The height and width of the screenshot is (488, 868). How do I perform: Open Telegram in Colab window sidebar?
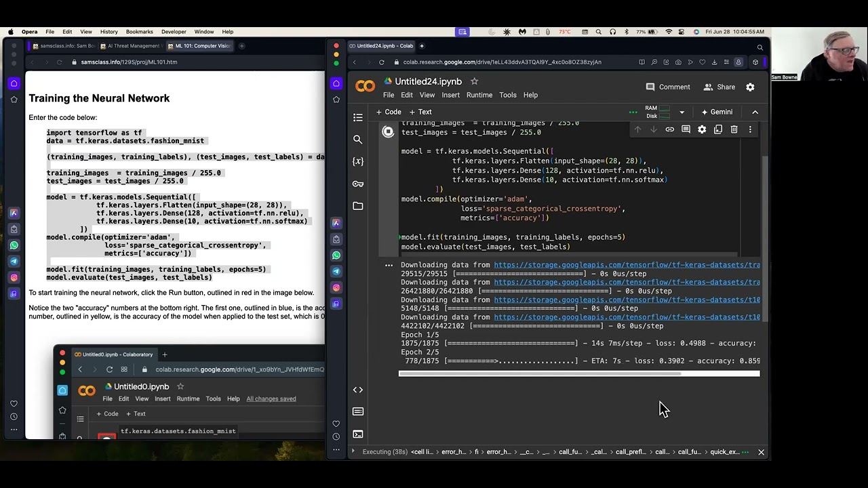[336, 272]
